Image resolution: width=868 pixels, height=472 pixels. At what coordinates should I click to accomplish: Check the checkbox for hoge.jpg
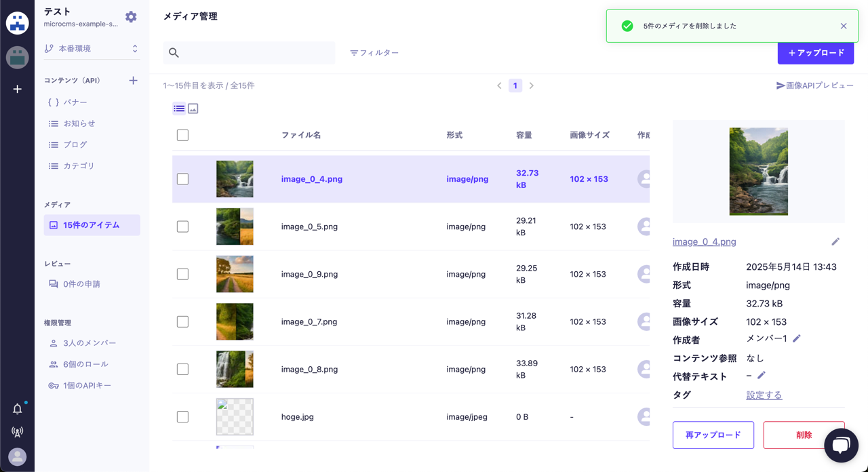[x=182, y=416]
